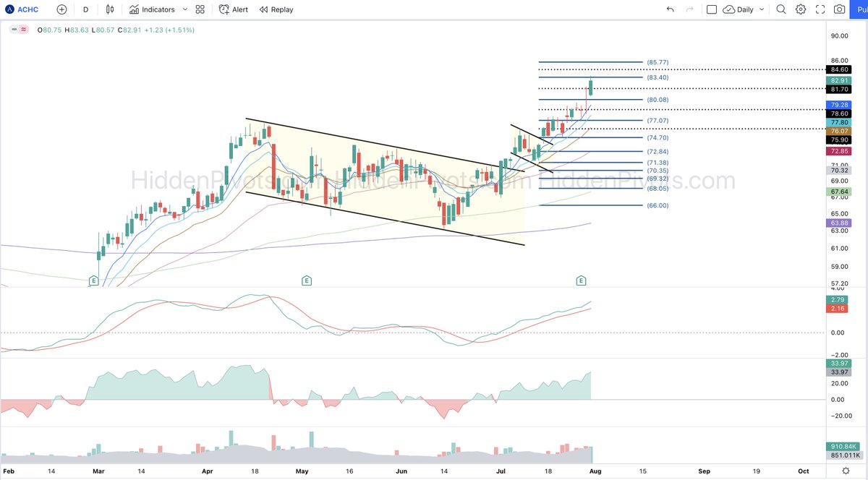Screen dimensions: 868x480
Task: Open the candle style selector icon
Action: click(x=109, y=9)
